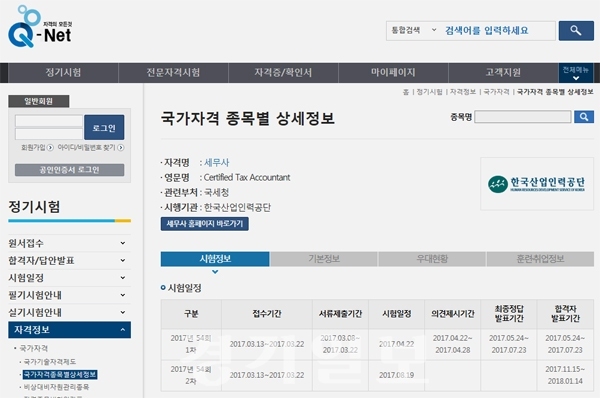Click the 홈 breadcrumb link
The image size is (600, 398).
(x=406, y=92)
